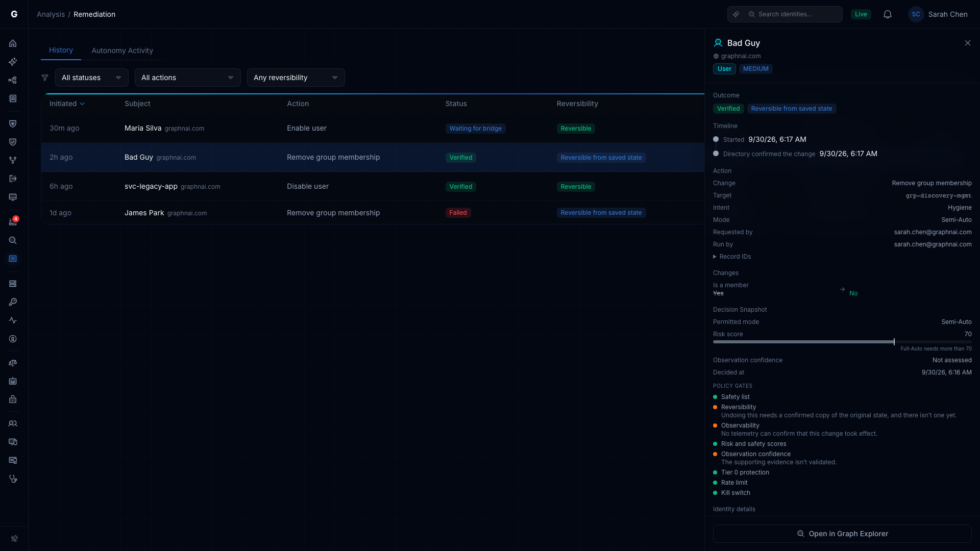Screen dimensions: 980x551
Task: Open the robot icon in the sidebar
Action: pos(13,381)
